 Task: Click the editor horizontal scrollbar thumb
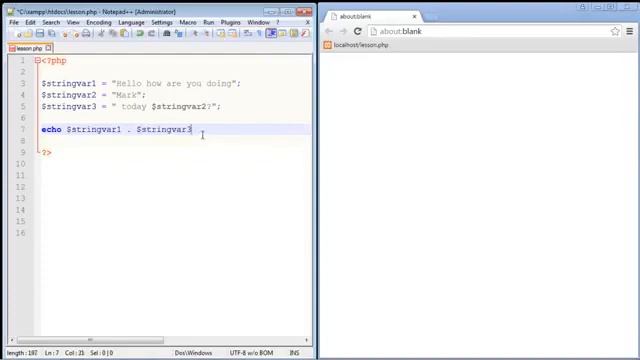tap(90, 340)
